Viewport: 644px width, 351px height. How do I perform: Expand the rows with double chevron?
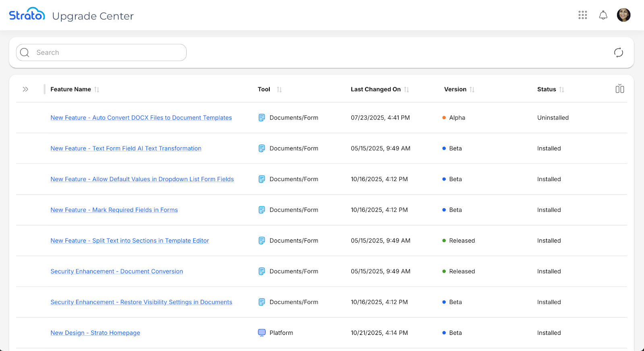tap(25, 89)
